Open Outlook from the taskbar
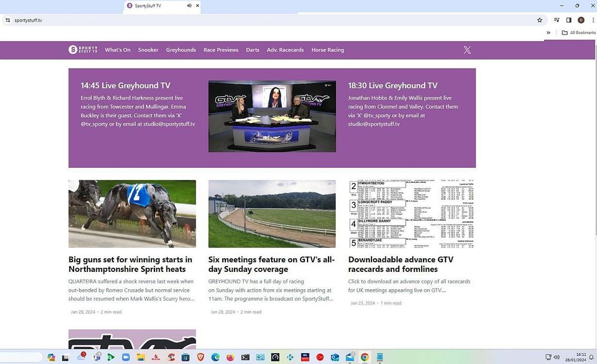 tap(335, 357)
